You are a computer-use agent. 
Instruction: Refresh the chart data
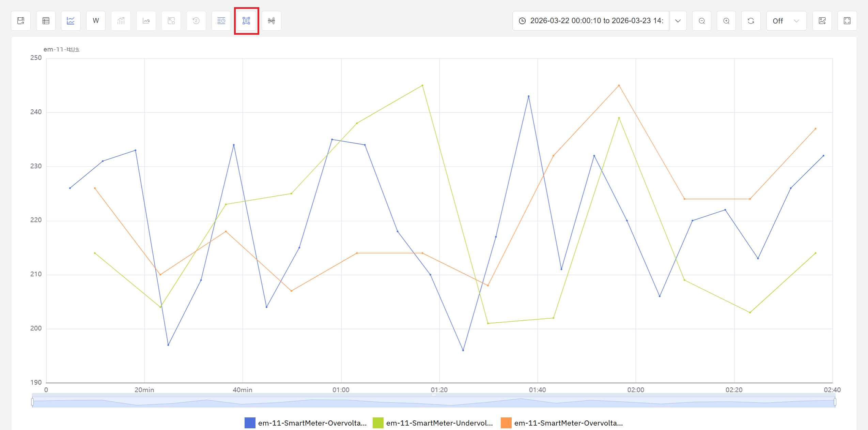(x=751, y=21)
